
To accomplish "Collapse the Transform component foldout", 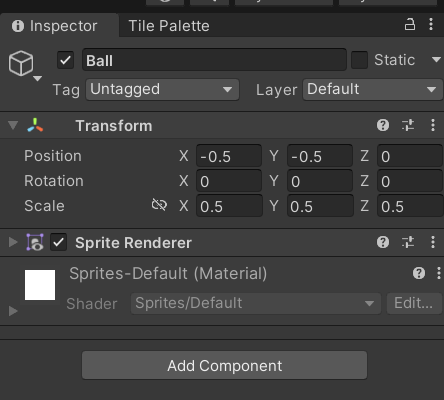I will [x=13, y=125].
